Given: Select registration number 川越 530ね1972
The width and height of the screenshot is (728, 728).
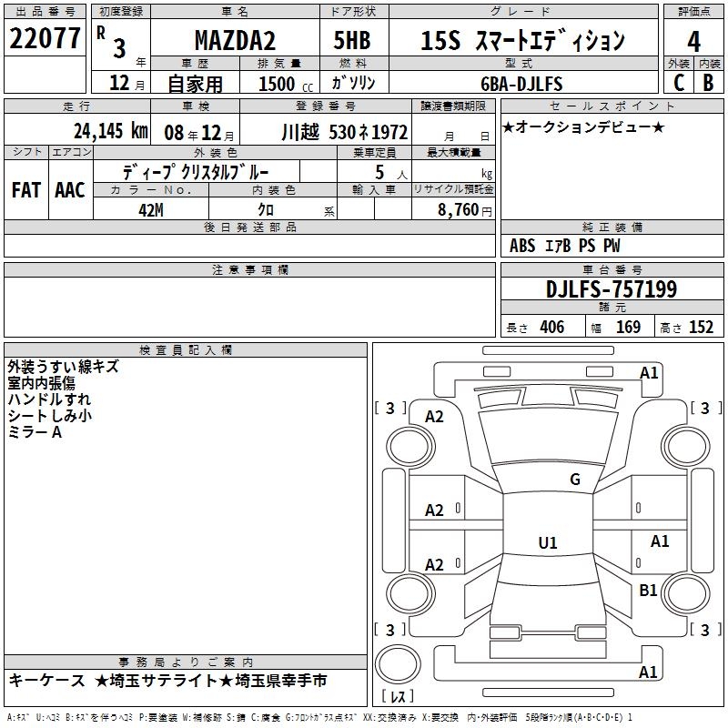Looking at the screenshot, I should 345,132.
